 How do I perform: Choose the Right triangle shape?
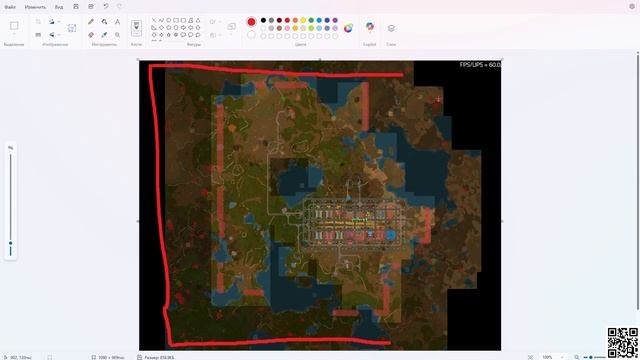(x=154, y=28)
